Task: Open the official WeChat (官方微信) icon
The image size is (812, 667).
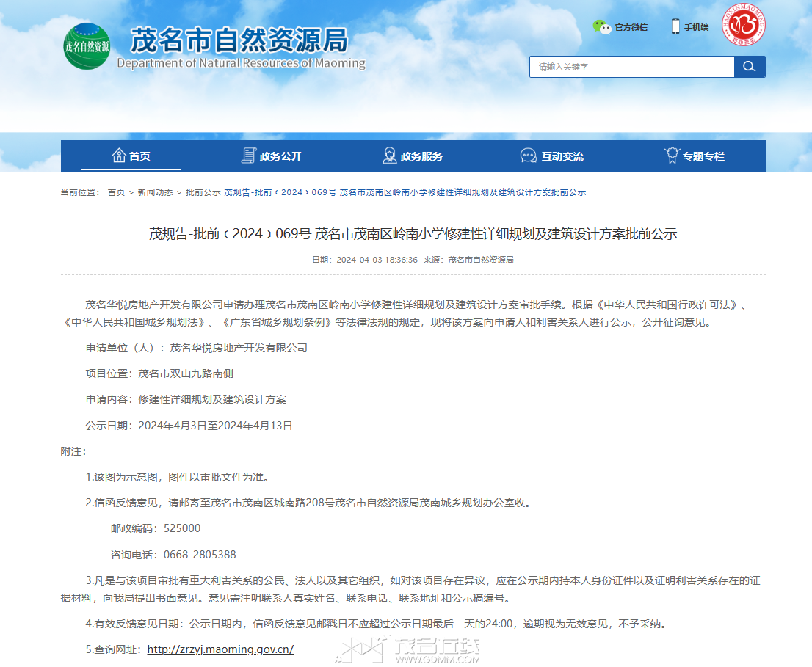Action: click(602, 27)
